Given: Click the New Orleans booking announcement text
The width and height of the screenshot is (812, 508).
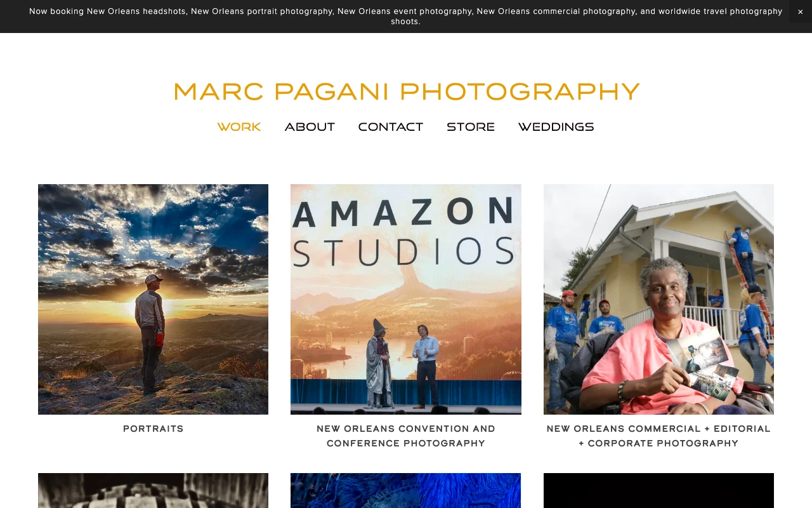Looking at the screenshot, I should point(405,17).
